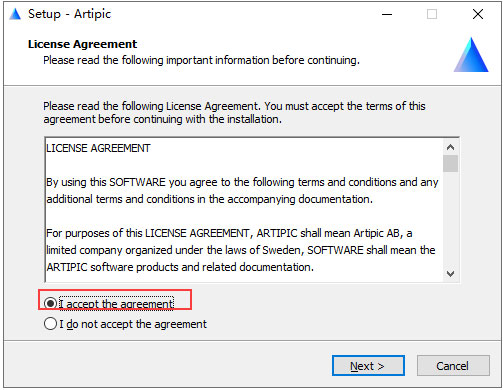Close the Artipic setup window
Viewport: 503px width, 390px height.
[x=478, y=14]
